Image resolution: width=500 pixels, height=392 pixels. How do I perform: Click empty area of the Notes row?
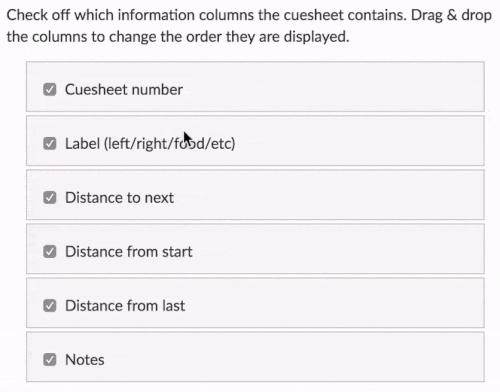pyautogui.click(x=293, y=357)
